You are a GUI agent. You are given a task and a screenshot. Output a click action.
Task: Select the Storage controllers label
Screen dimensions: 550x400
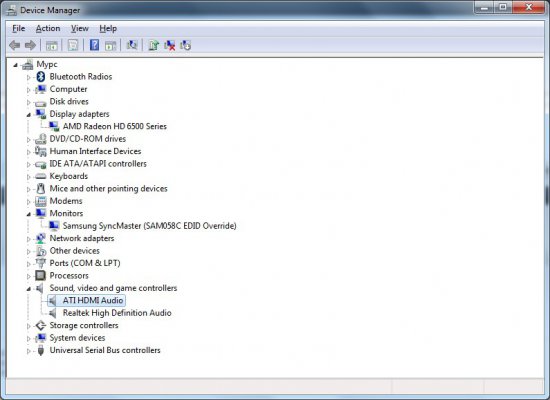(x=84, y=325)
